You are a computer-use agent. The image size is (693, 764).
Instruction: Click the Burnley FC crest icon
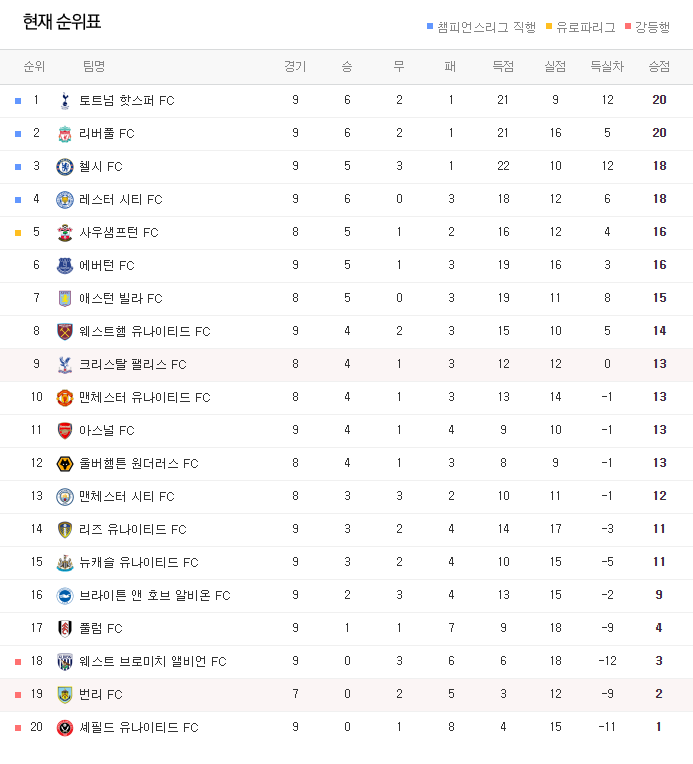65,695
